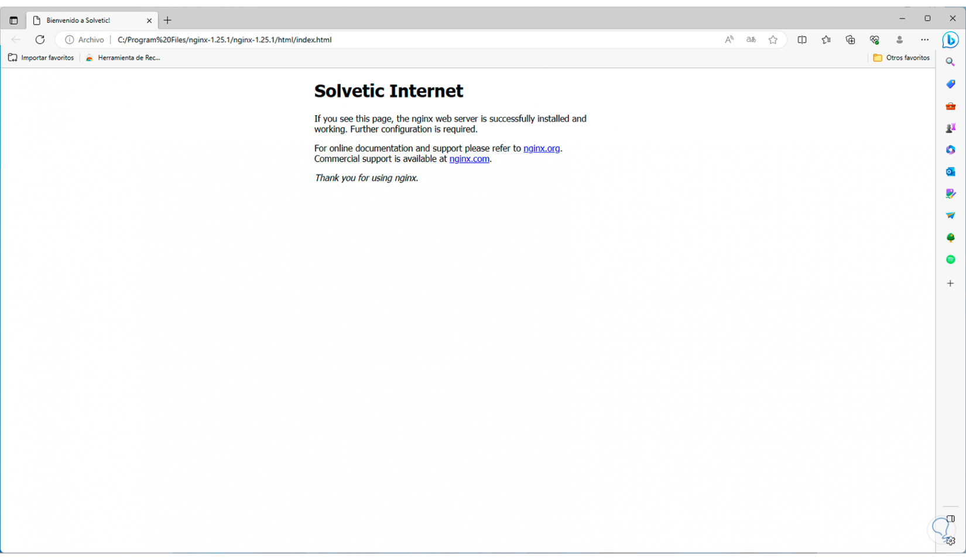966x560 pixels.
Task: Launch the Bing chat icon
Action: 950,40
